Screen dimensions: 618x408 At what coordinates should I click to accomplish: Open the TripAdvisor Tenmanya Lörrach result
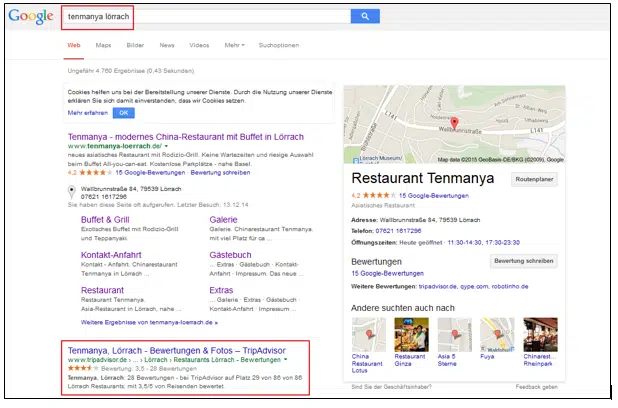177,350
